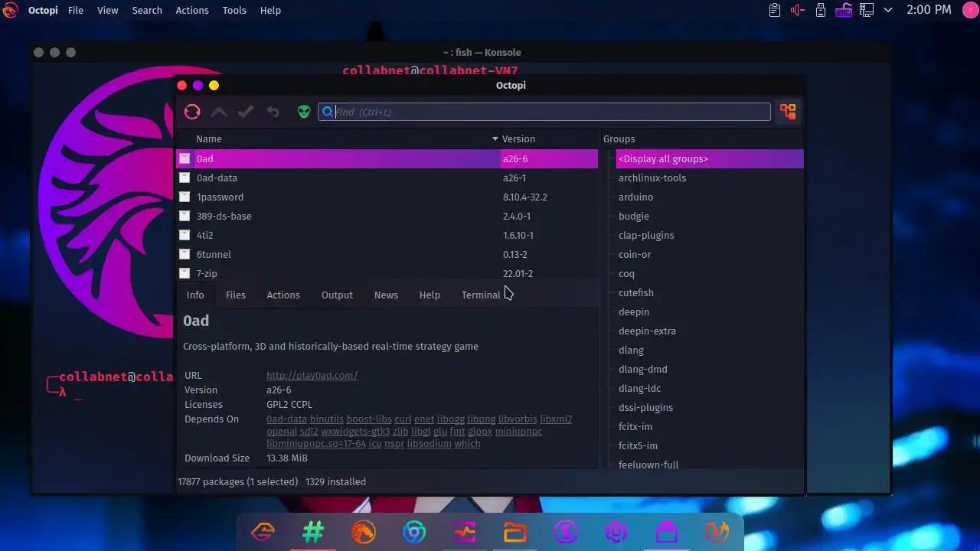The height and width of the screenshot is (551, 980).
Task: Follow the boost-libs dependency link
Action: (369, 419)
